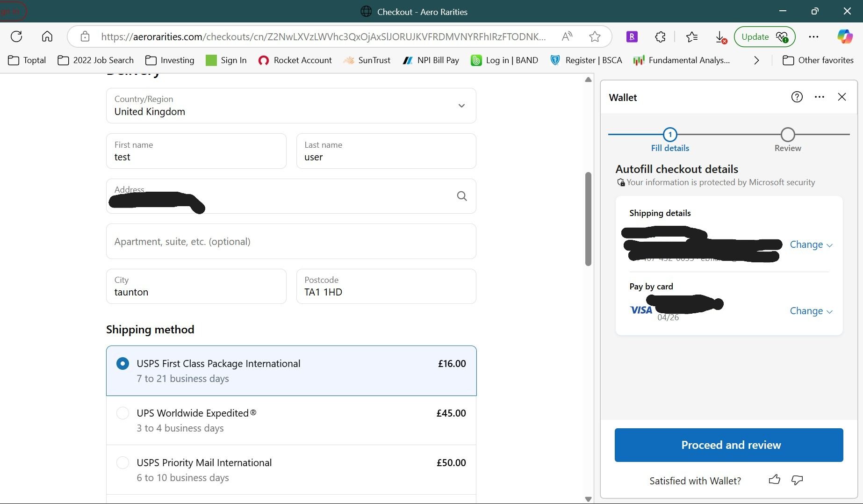The image size is (863, 504).
Task: Go to the browser home page
Action: pyautogui.click(x=47, y=36)
